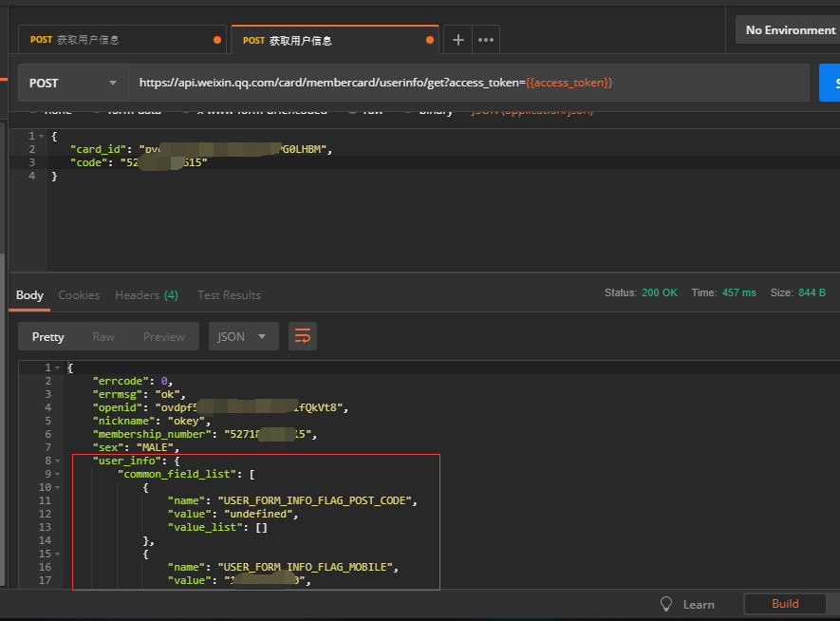Click the "sex": "MALE" line

tap(136, 447)
